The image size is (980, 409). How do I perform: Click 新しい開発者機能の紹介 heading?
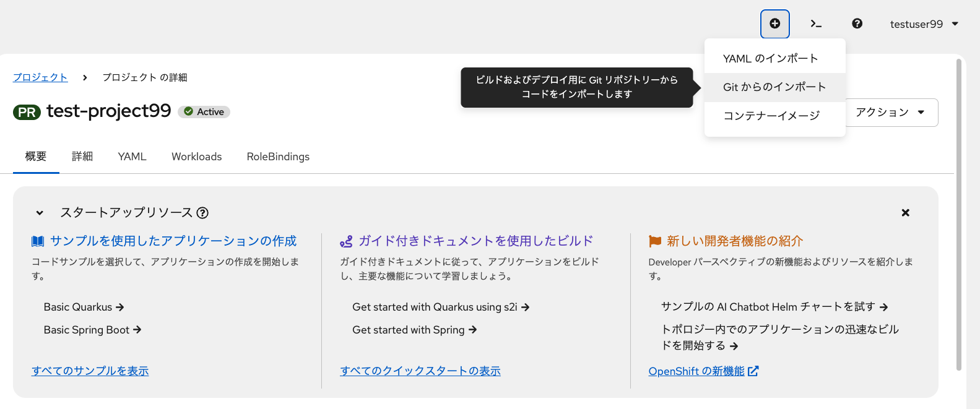click(x=735, y=241)
